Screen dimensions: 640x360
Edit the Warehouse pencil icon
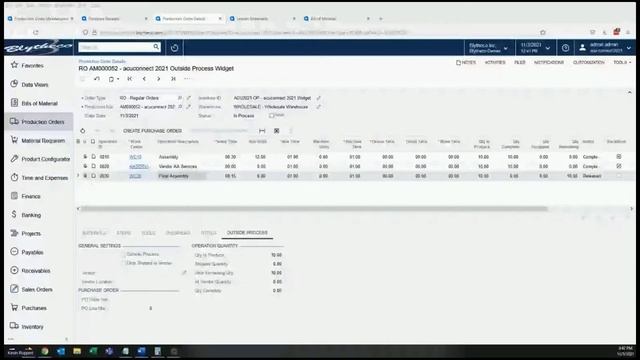coord(319,107)
